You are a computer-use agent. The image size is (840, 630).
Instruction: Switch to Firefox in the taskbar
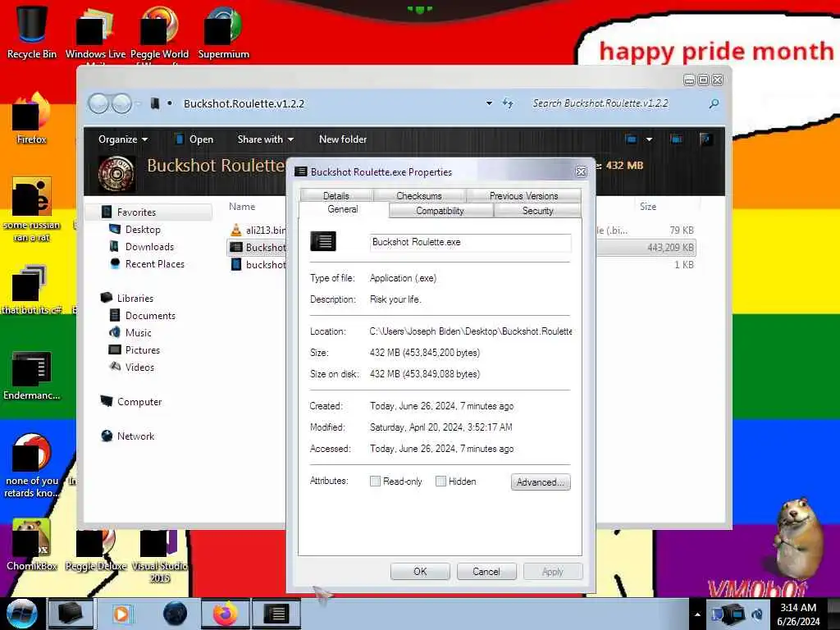click(226, 614)
